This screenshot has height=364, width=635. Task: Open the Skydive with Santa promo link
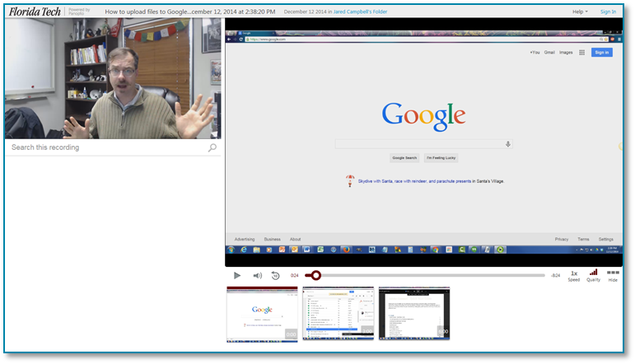414,181
